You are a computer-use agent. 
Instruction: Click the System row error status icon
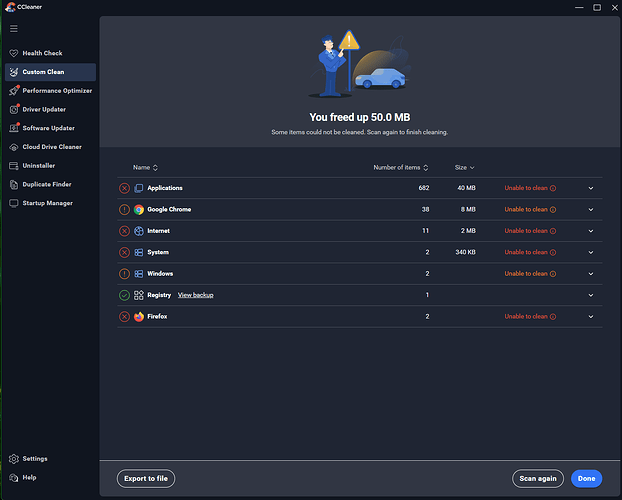[125, 252]
